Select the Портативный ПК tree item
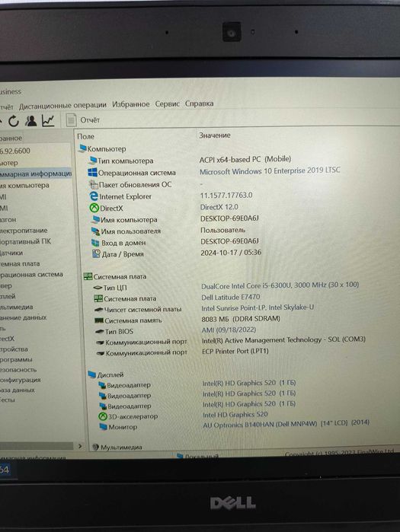Screen dimensions: 400x532 [x=25, y=241]
